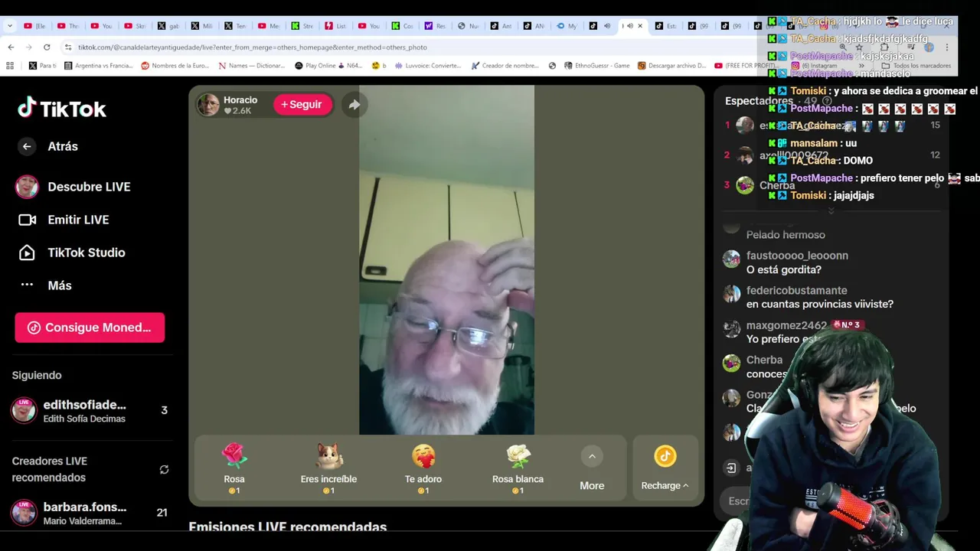Click the Consigue Monedas button

pyautogui.click(x=90, y=328)
